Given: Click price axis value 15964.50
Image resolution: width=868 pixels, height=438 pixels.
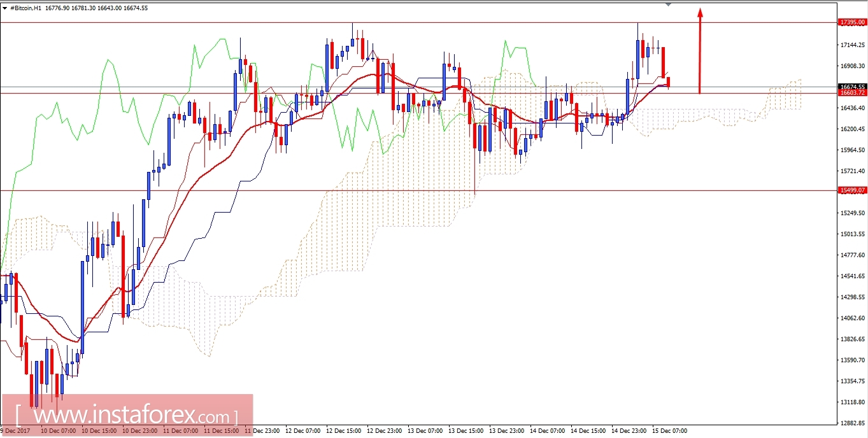Looking at the screenshot, I should point(852,150).
